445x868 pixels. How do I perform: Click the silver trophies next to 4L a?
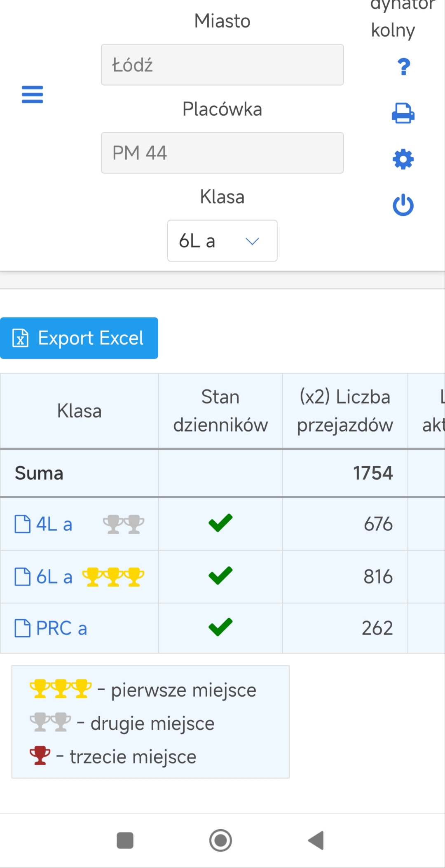124,524
